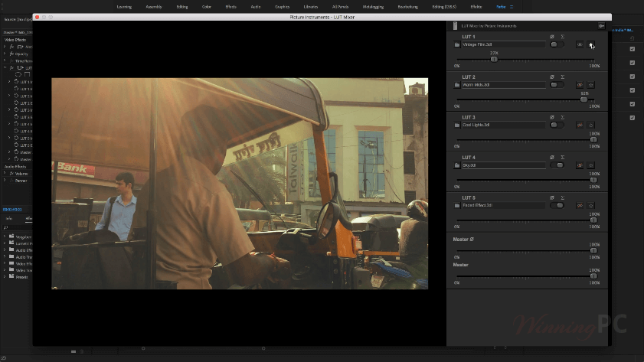Switch to the Color workspace tab
Viewport: 644px width, 362px height.
point(207,7)
